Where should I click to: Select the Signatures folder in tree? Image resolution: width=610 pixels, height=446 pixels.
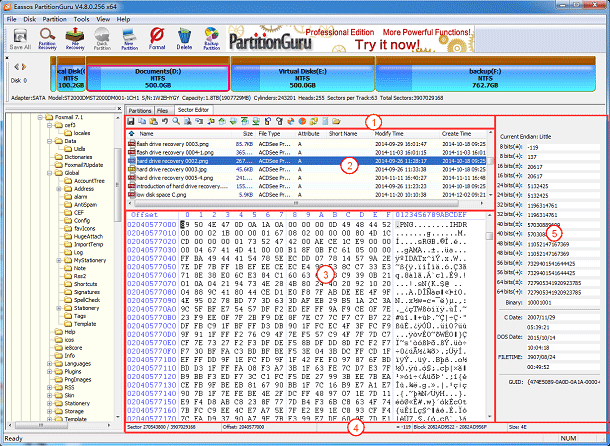(x=87, y=292)
